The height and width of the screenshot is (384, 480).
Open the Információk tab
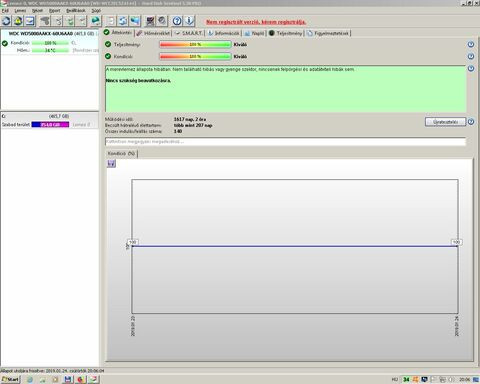(223, 33)
